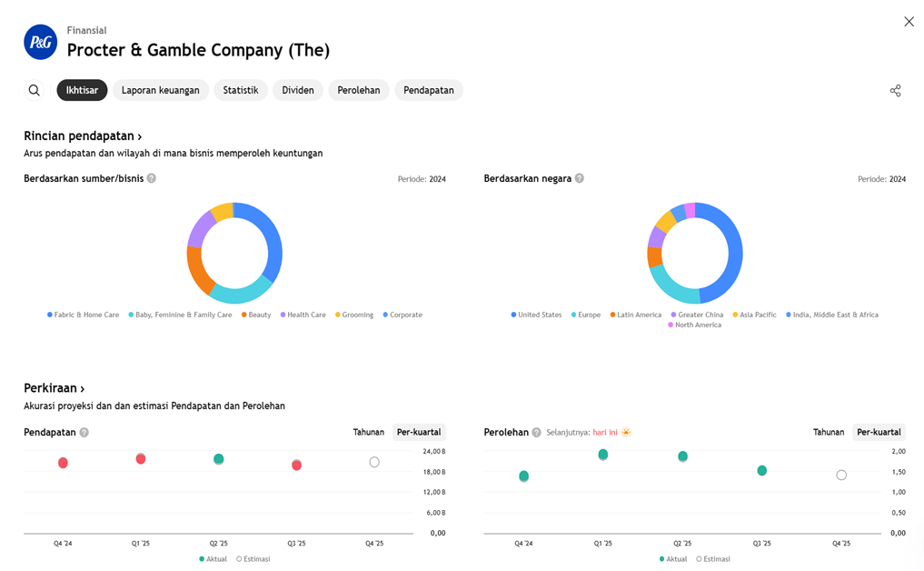Select Per-kuartal for the Perolehan chart
The width and height of the screenshot is (924, 571).
tap(879, 433)
